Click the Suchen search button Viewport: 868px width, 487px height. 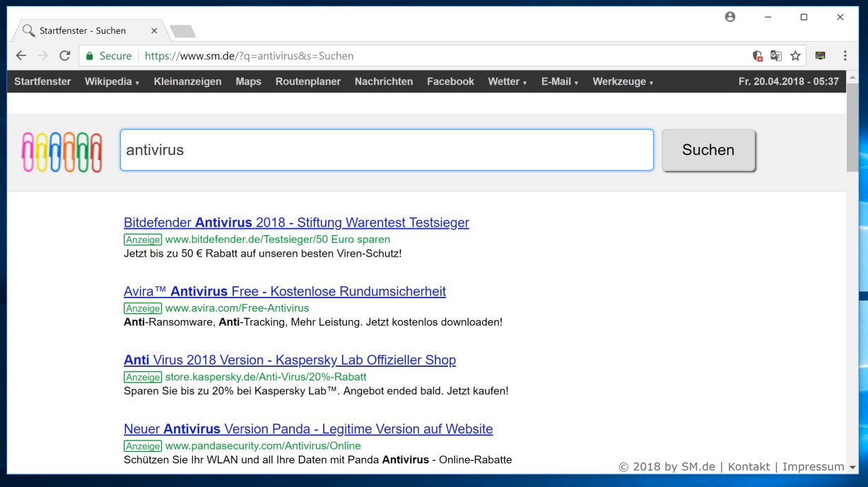[x=708, y=150]
